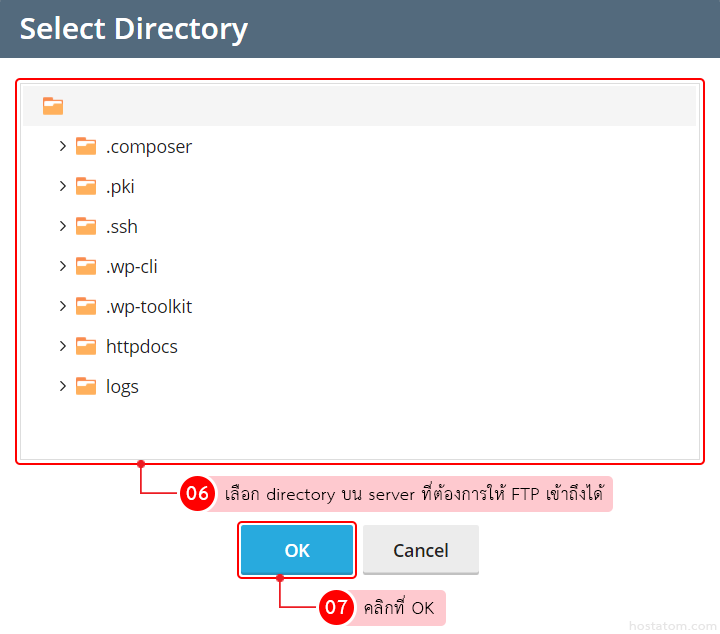
Task: Click the httpdocs folder icon
Action: (86, 346)
